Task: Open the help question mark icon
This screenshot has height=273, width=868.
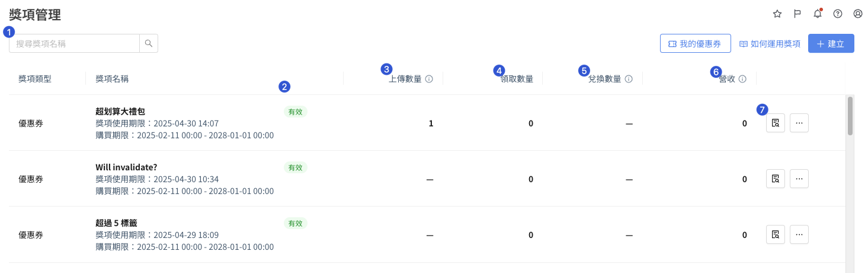Action: point(838,14)
